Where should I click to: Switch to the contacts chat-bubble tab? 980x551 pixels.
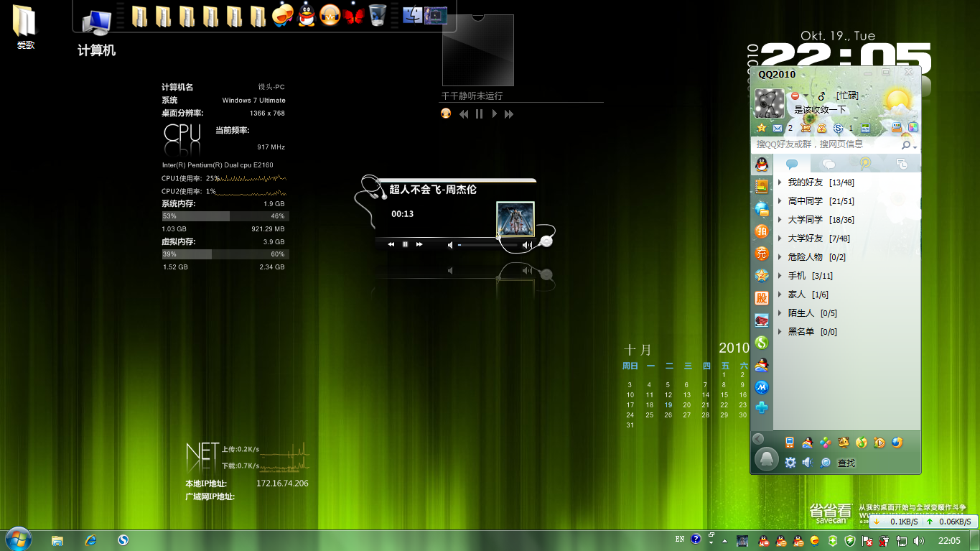tap(792, 164)
